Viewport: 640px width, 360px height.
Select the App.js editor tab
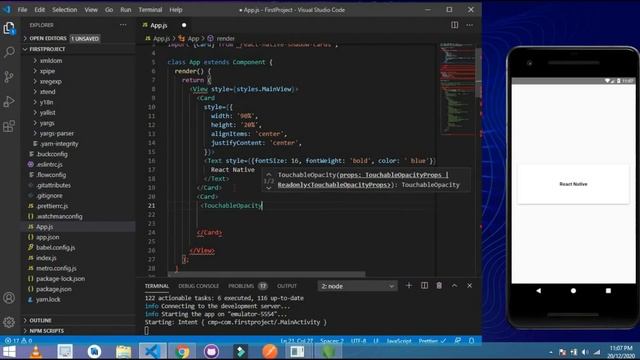point(164,25)
